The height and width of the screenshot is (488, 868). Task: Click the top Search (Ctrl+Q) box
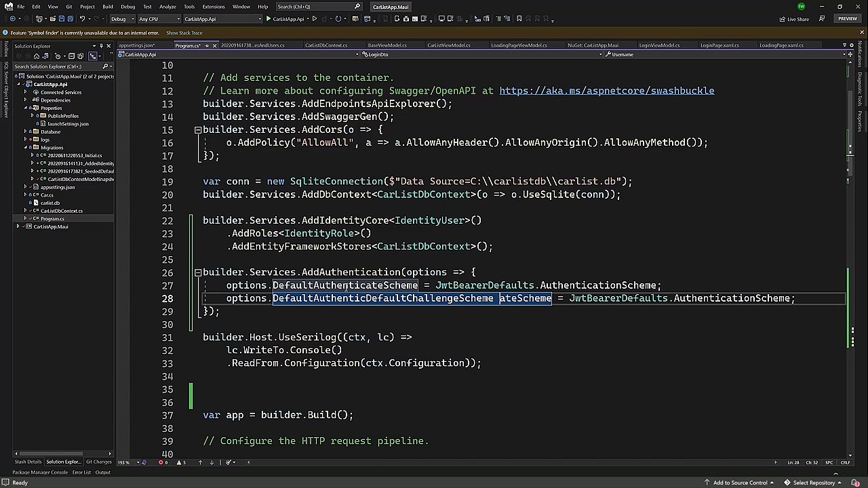(x=319, y=7)
